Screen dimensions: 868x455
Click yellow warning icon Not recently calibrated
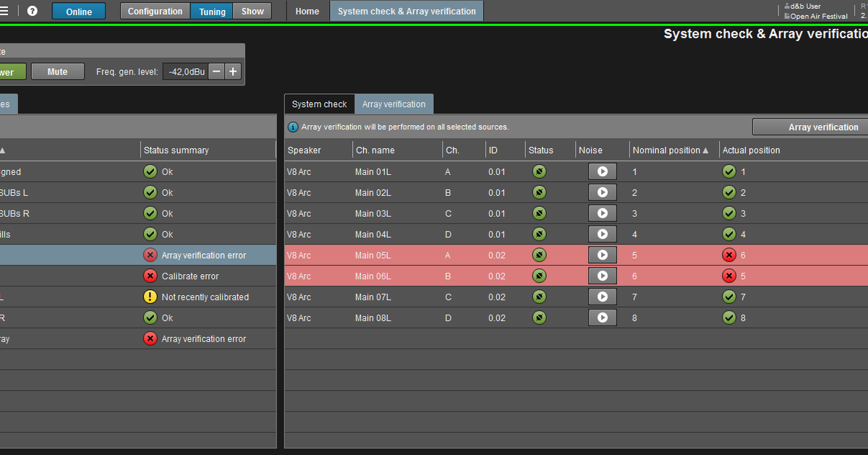tap(150, 297)
